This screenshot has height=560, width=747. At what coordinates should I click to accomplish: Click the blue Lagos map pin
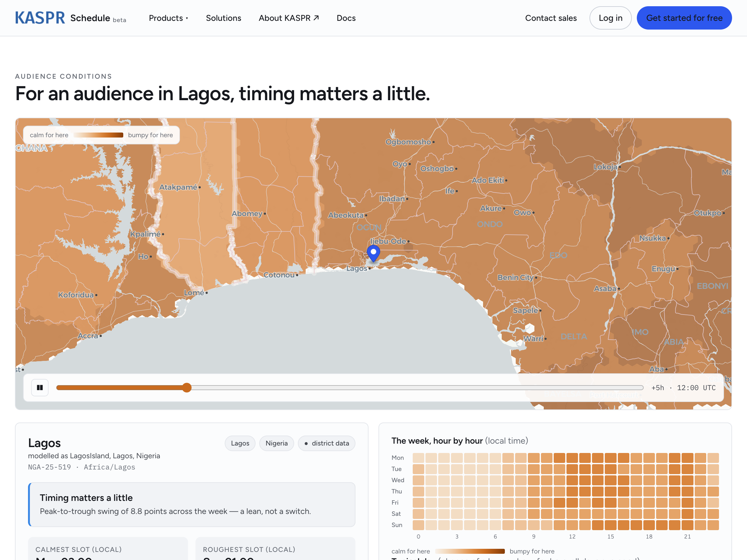click(x=373, y=253)
